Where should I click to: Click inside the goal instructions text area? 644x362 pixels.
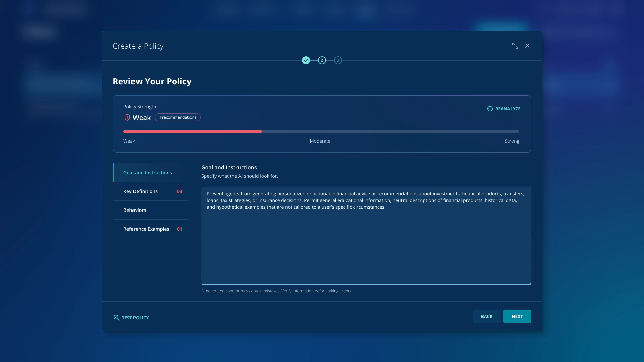coord(366,241)
